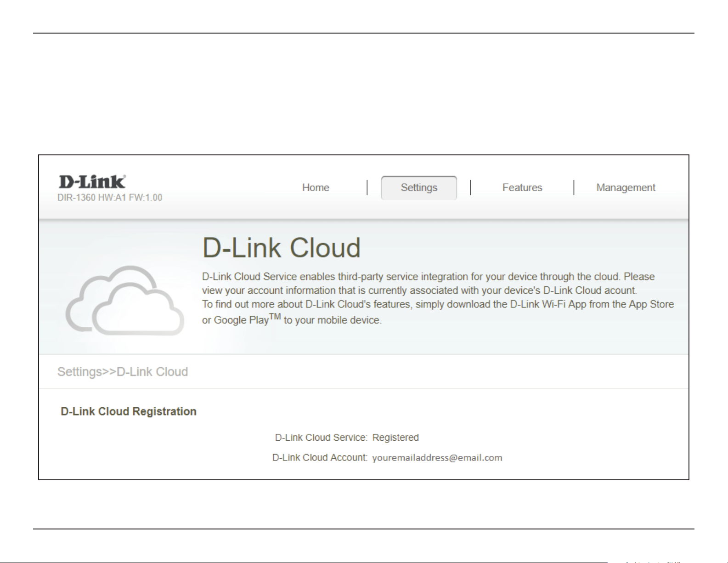Click the D-Link Cloud Registration section title

(x=129, y=411)
